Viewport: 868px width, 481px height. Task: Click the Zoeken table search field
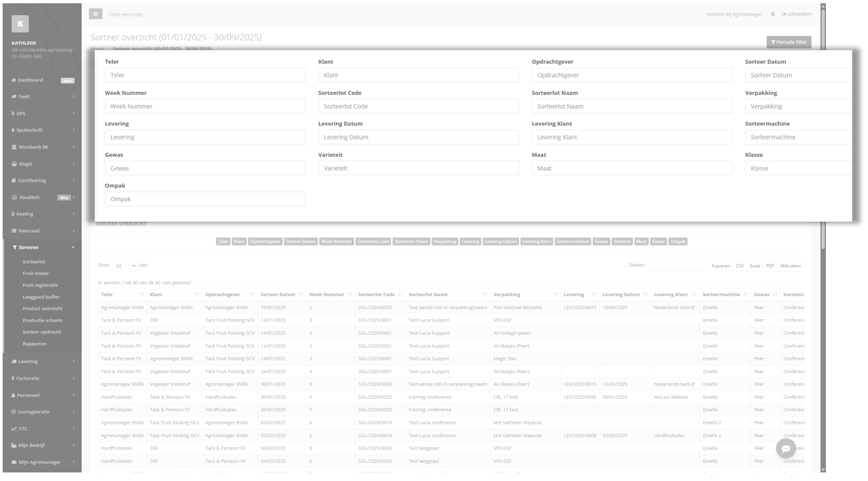click(x=676, y=265)
